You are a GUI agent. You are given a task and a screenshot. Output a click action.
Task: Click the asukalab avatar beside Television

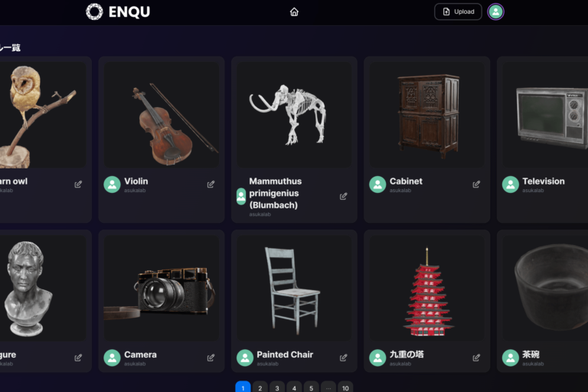click(x=511, y=185)
